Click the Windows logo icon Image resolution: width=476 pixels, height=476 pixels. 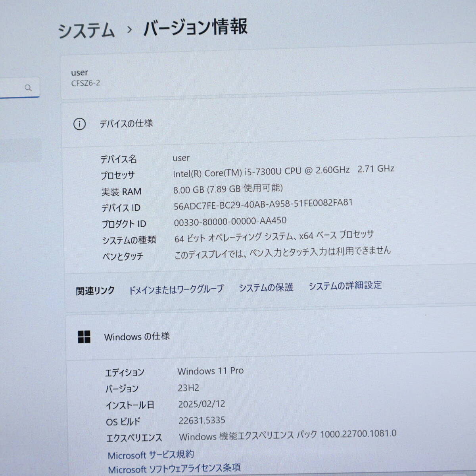pyautogui.click(x=84, y=337)
